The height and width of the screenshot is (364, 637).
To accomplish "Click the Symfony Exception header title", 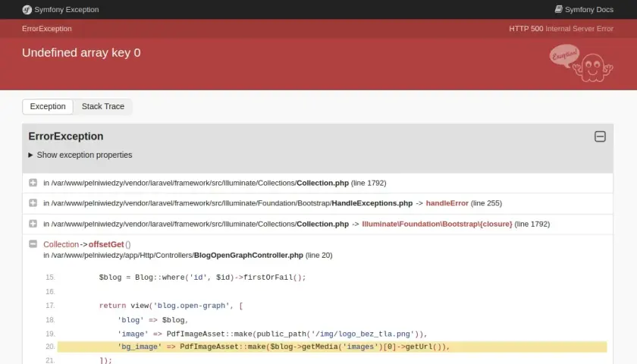I will click(67, 10).
